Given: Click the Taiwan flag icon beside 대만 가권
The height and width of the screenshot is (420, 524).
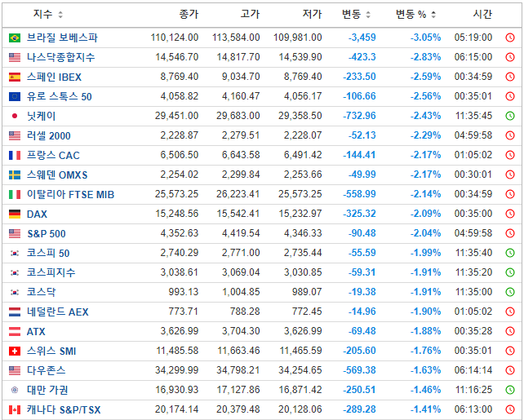Looking at the screenshot, I should [x=15, y=390].
